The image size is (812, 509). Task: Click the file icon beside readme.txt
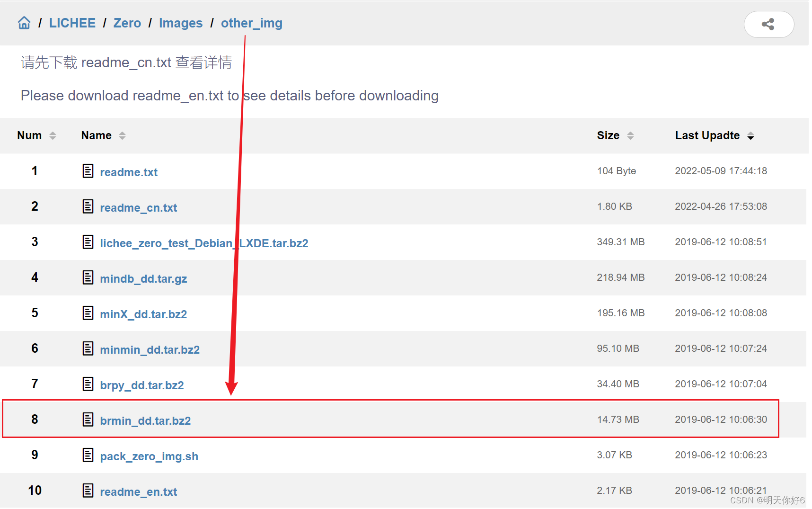[x=88, y=171]
